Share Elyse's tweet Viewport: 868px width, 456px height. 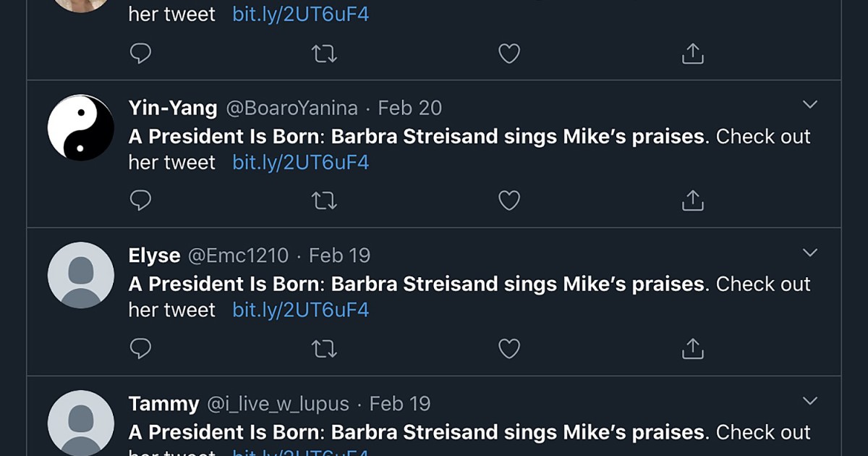click(693, 348)
